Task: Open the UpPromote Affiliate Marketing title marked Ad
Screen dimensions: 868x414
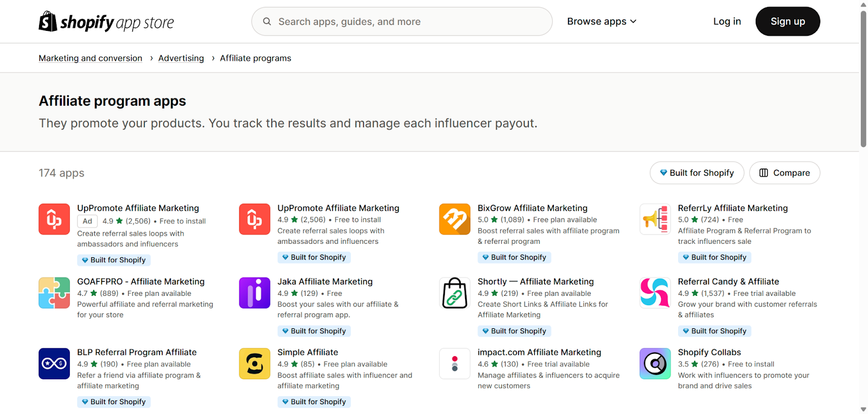Action: pyautogui.click(x=138, y=208)
